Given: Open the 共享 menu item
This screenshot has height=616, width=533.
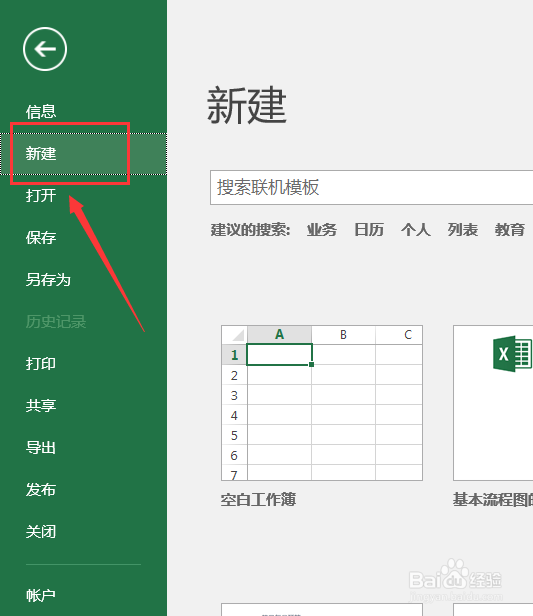Looking at the screenshot, I should click(x=41, y=406).
